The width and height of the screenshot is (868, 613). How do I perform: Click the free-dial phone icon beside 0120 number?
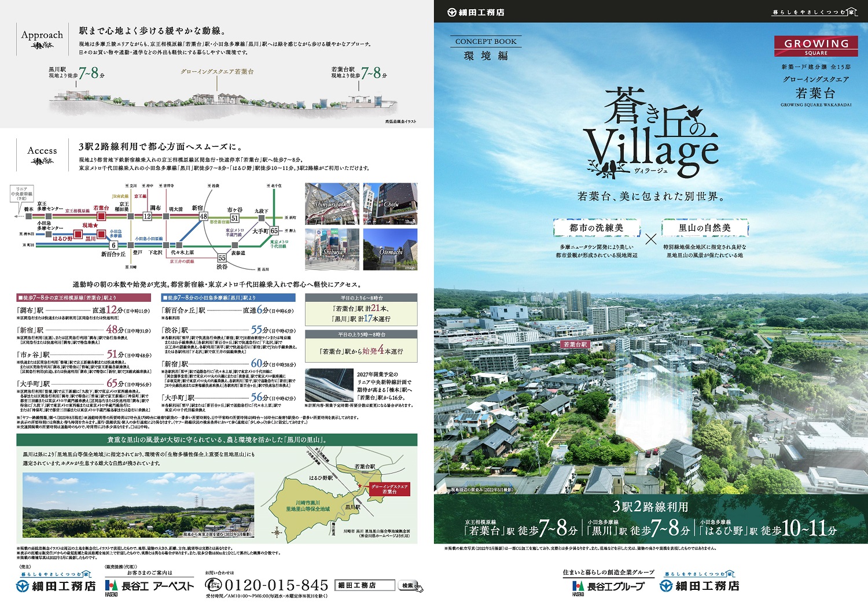(213, 585)
